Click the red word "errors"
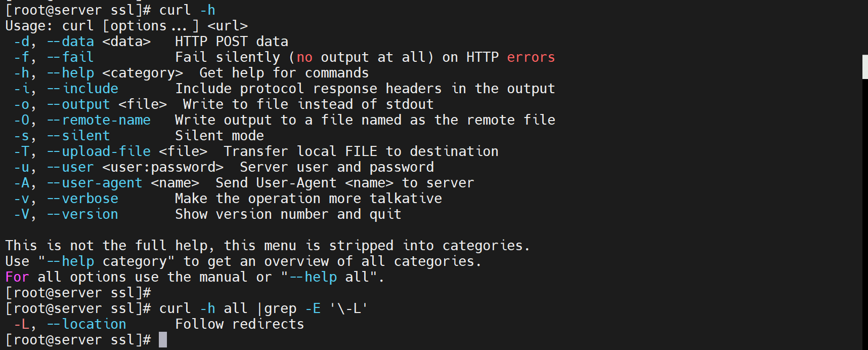The image size is (868, 350). tap(531, 57)
